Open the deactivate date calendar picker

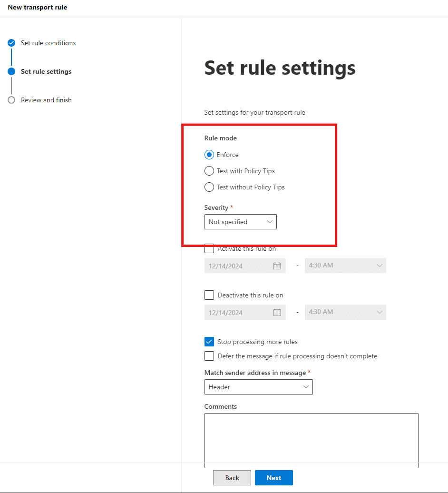coord(277,312)
